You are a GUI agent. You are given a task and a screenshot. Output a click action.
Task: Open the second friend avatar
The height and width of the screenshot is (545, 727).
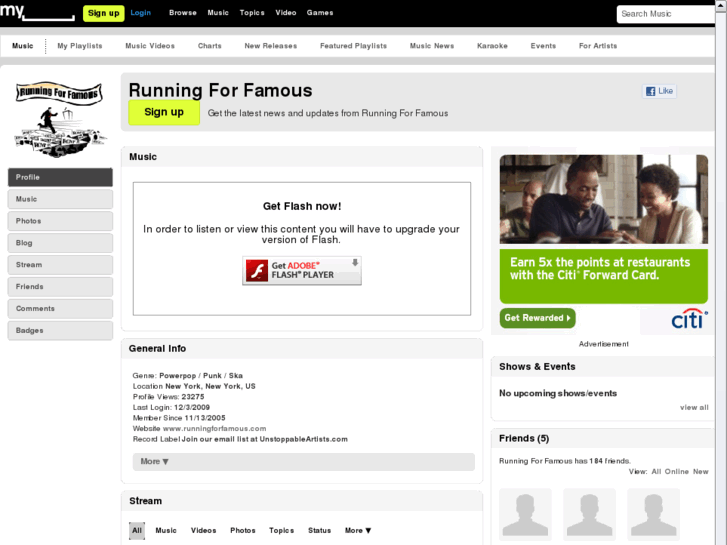click(x=589, y=514)
